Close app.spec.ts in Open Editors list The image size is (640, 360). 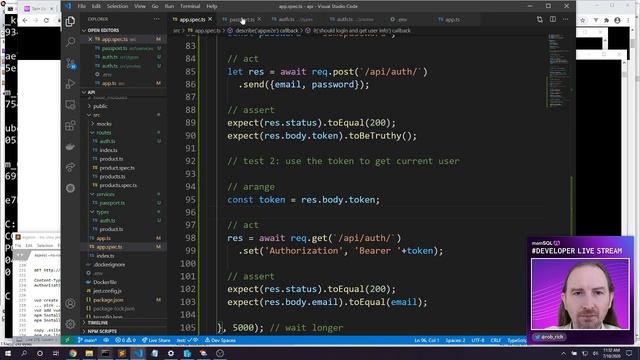[90, 39]
